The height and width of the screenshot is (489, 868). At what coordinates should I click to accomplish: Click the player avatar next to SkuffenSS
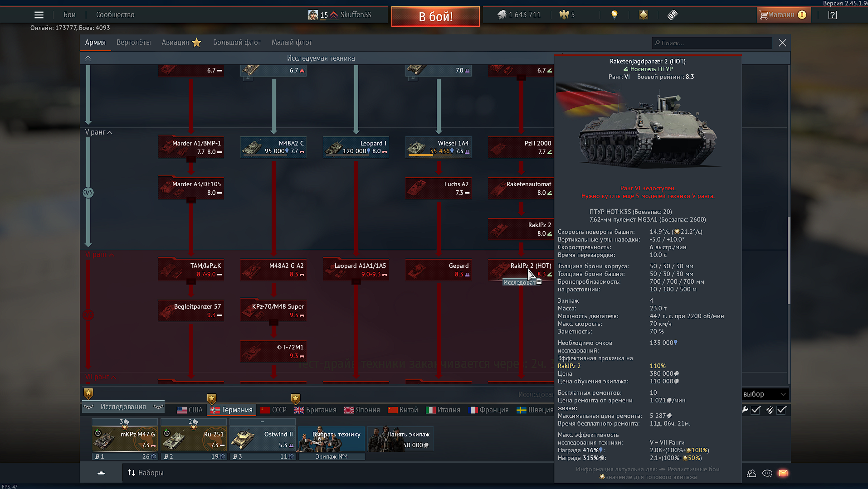pos(313,15)
